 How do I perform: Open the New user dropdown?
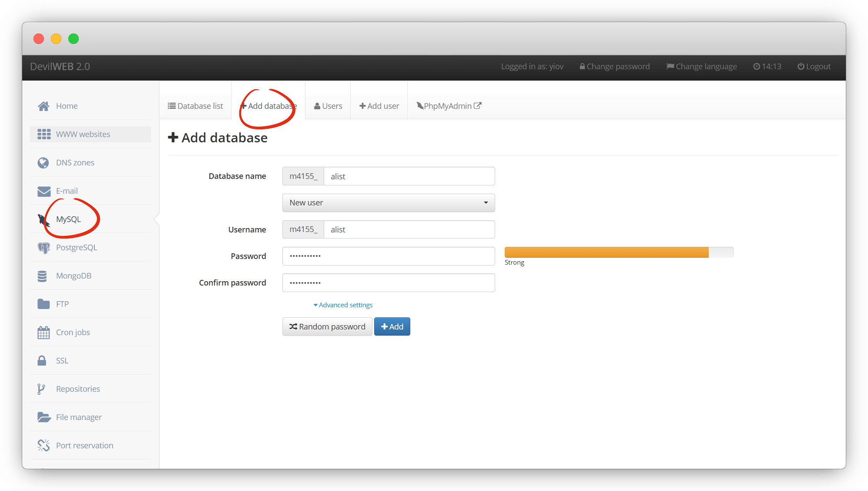(x=388, y=203)
